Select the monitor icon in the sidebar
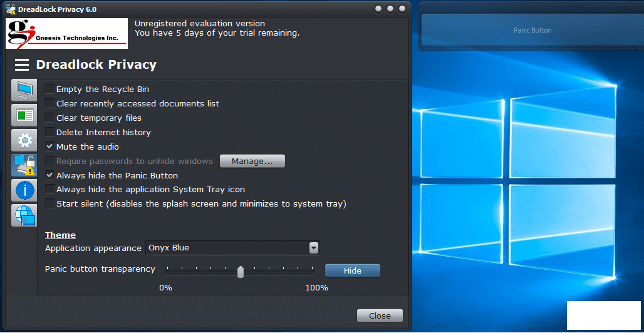The height and width of the screenshot is (333, 644). [24, 90]
